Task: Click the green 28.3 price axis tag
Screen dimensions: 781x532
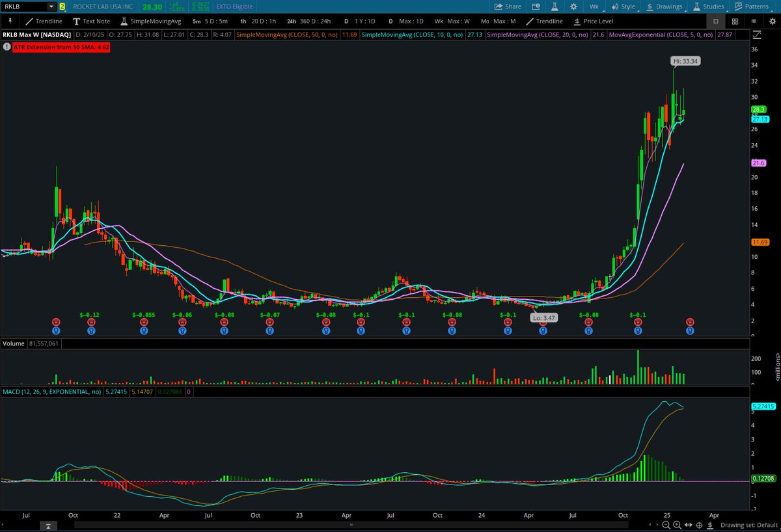Action: [x=758, y=109]
